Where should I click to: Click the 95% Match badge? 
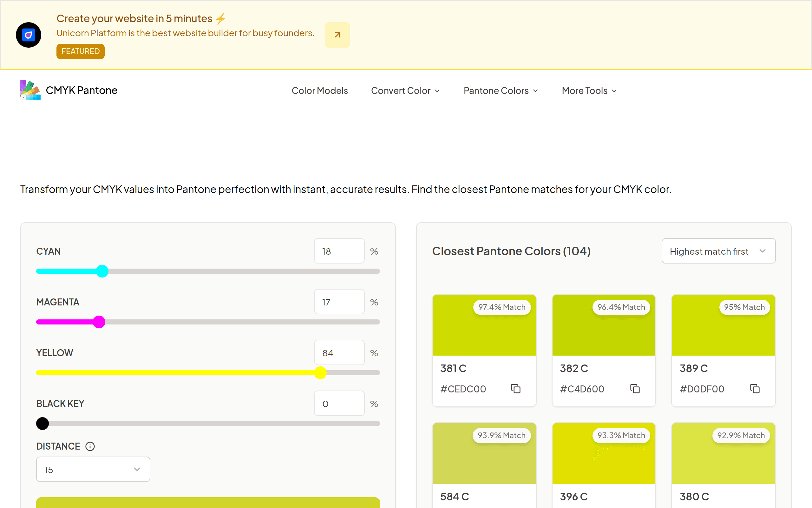744,307
